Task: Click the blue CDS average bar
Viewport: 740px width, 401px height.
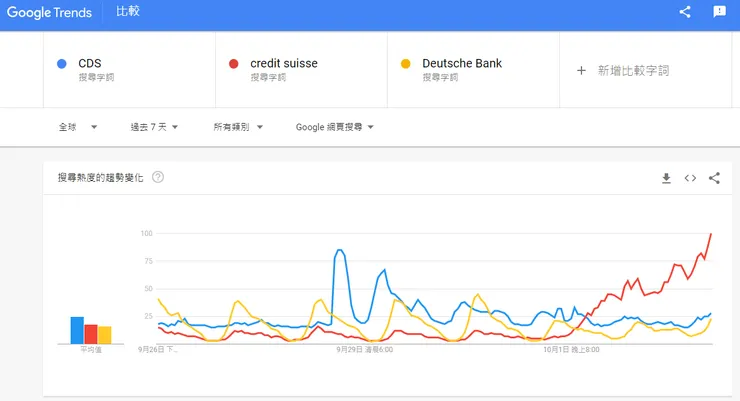Action: (x=77, y=330)
